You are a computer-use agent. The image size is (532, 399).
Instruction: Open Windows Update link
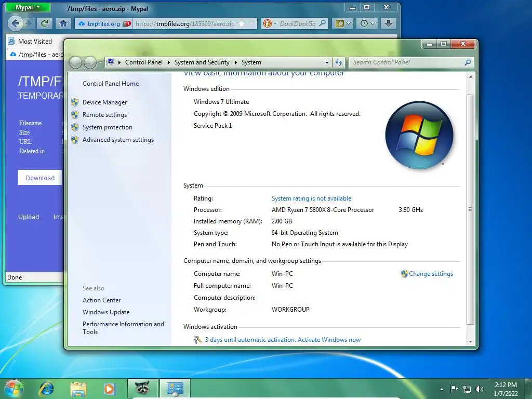coord(106,312)
